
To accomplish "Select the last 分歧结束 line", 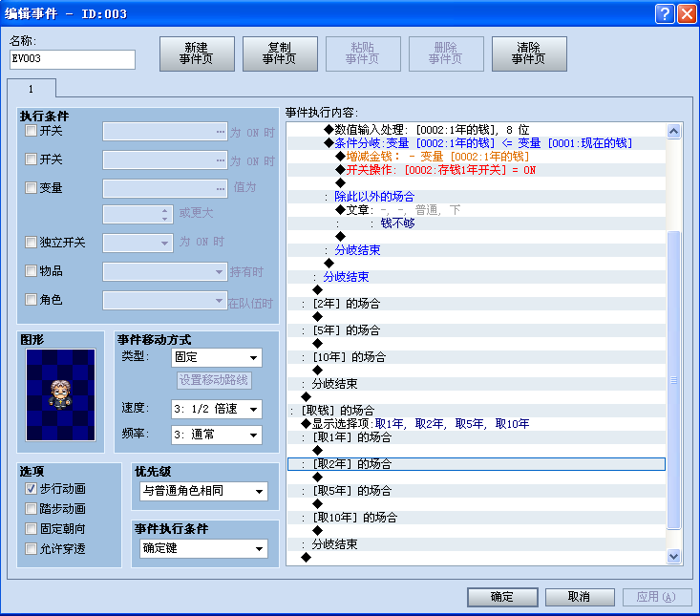I will (477, 544).
